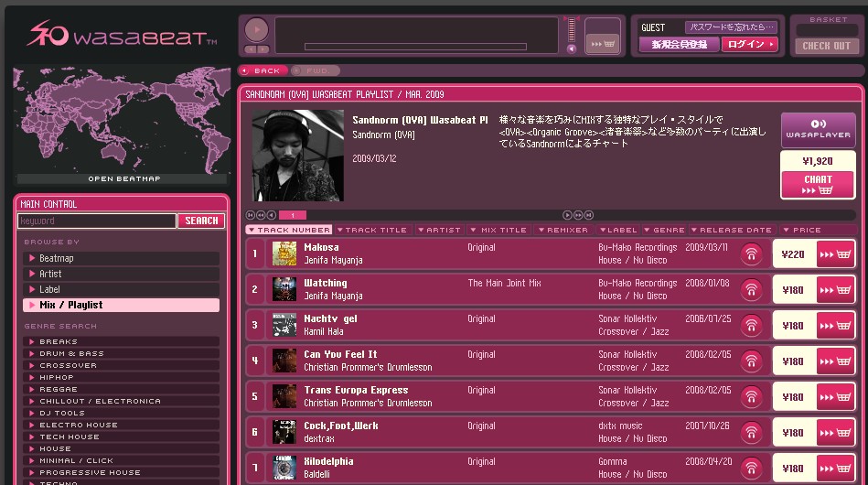Open the forgotten password link
The image size is (868, 485).
[x=731, y=27]
